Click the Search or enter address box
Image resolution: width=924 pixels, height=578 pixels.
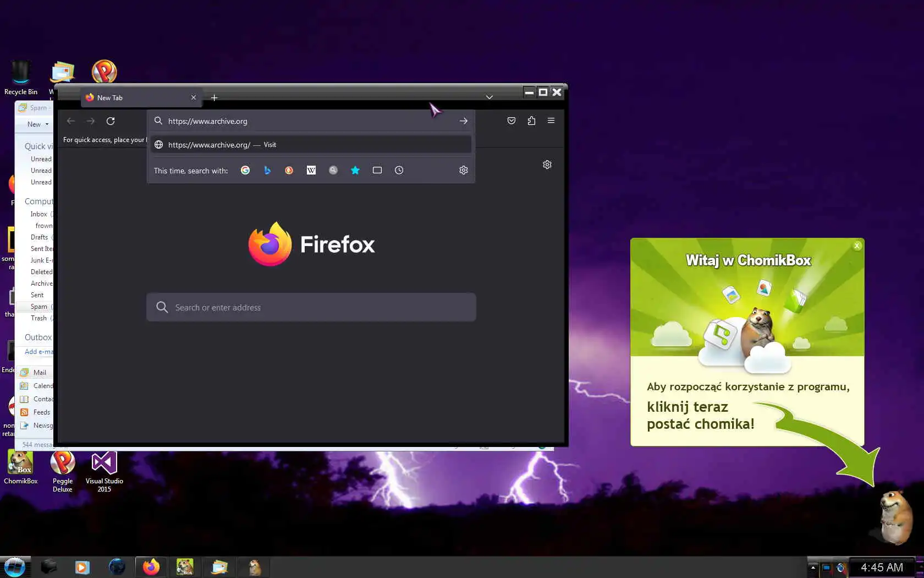311,307
